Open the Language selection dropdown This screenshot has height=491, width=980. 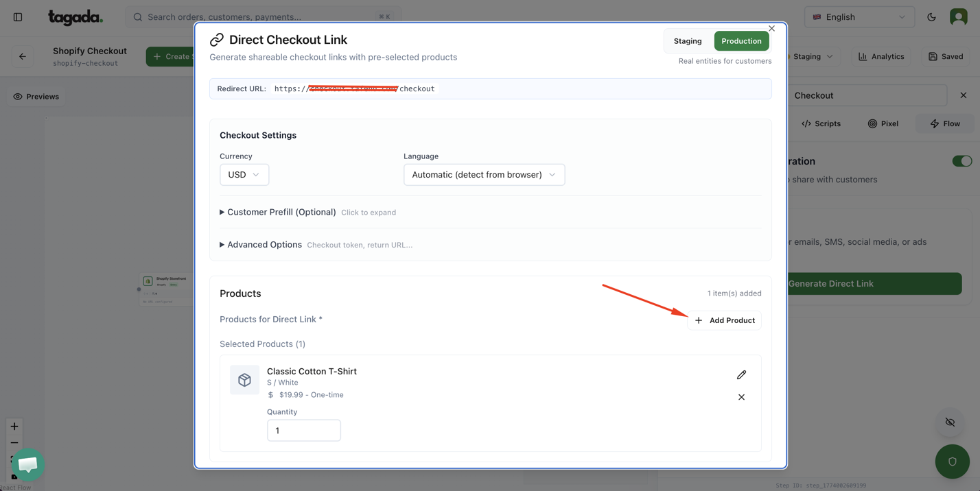tap(484, 175)
